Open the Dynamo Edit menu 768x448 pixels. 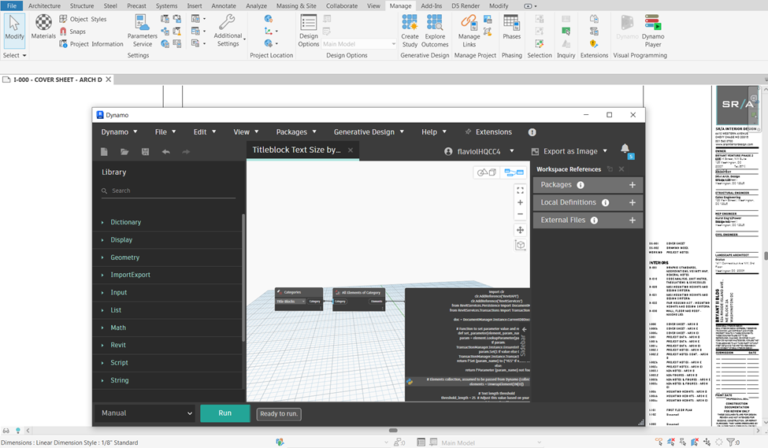click(x=204, y=132)
